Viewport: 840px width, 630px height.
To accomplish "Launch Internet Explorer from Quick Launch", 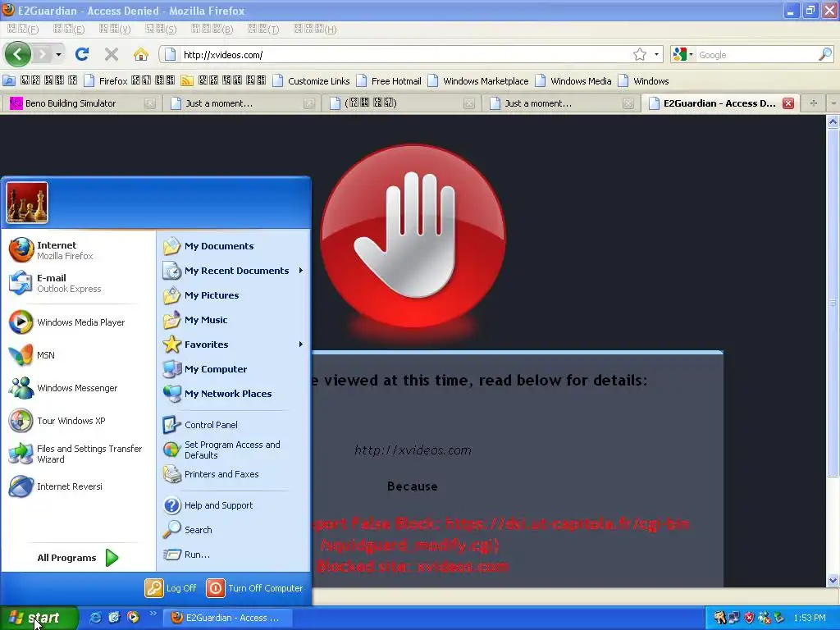I will pyautogui.click(x=95, y=618).
